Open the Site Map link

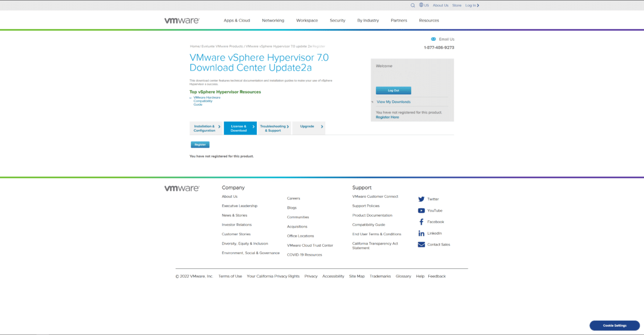click(x=357, y=277)
